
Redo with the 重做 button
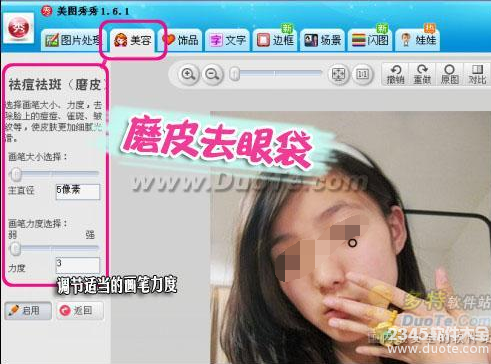click(x=422, y=74)
